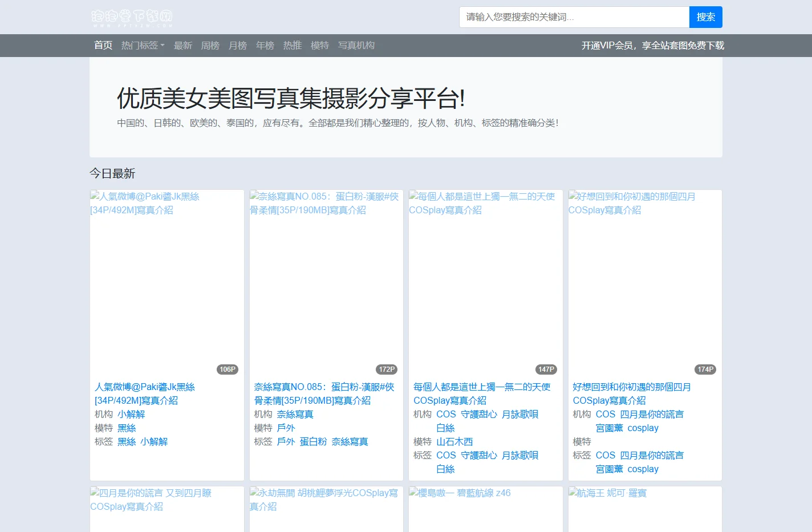The image size is (812, 532).
Task: Click 戶外 tag in second card's 标签 row
Action: (x=286, y=442)
